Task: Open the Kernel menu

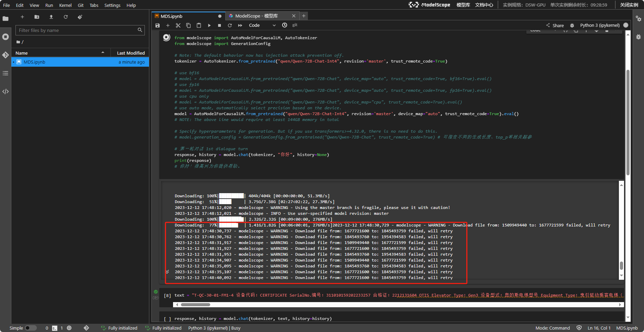Action: point(65,5)
